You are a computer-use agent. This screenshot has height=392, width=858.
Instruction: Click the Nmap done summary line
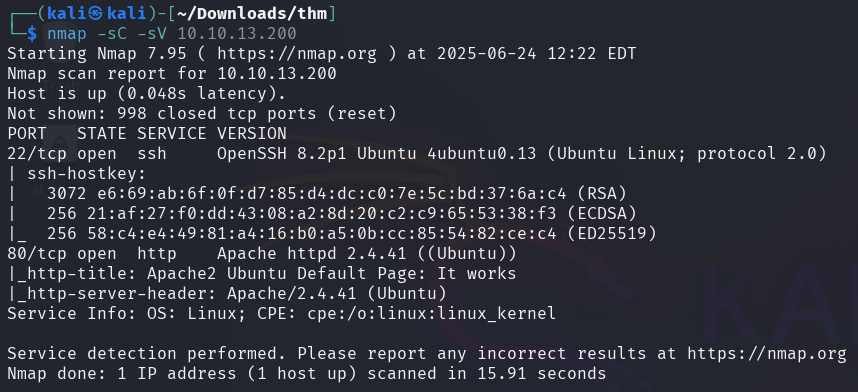[306, 374]
